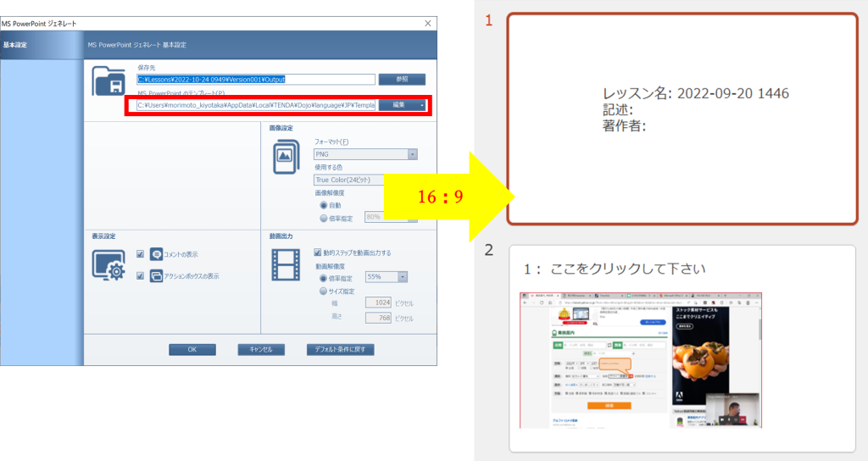Select the サイズ指定 radio button
Image resolution: width=868 pixels, height=461 pixels.
[x=323, y=292]
